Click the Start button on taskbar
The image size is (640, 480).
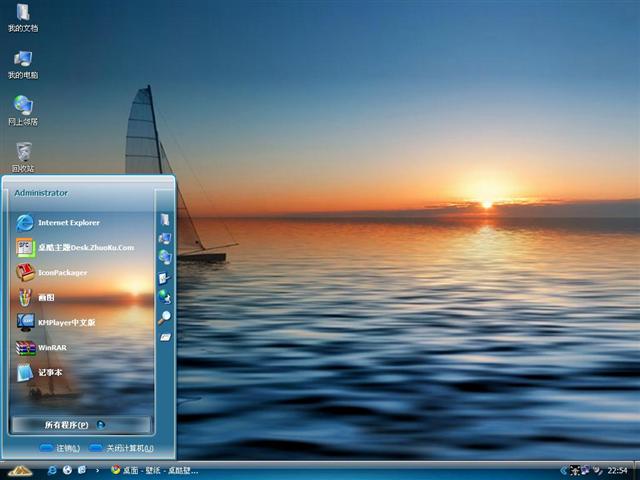[x=18, y=470]
